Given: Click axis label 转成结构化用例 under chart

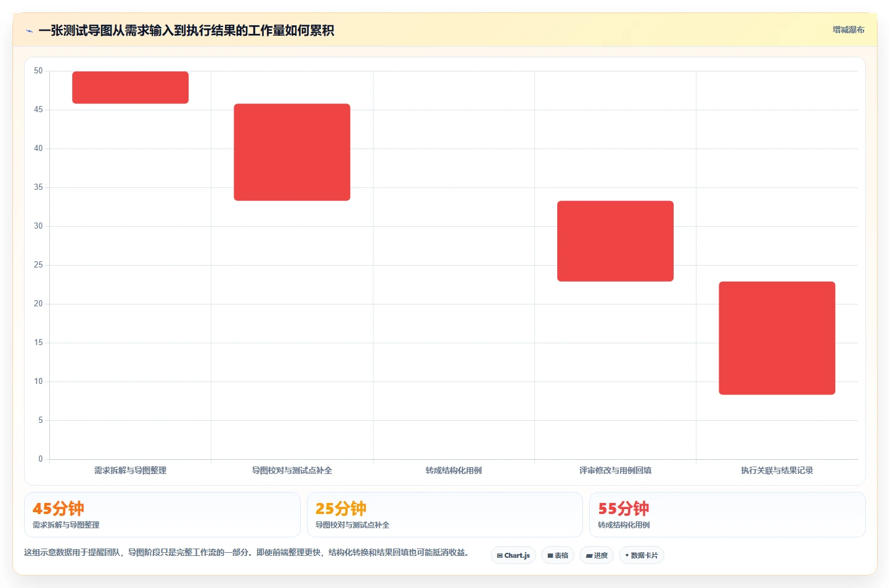Looking at the screenshot, I should click(454, 470).
